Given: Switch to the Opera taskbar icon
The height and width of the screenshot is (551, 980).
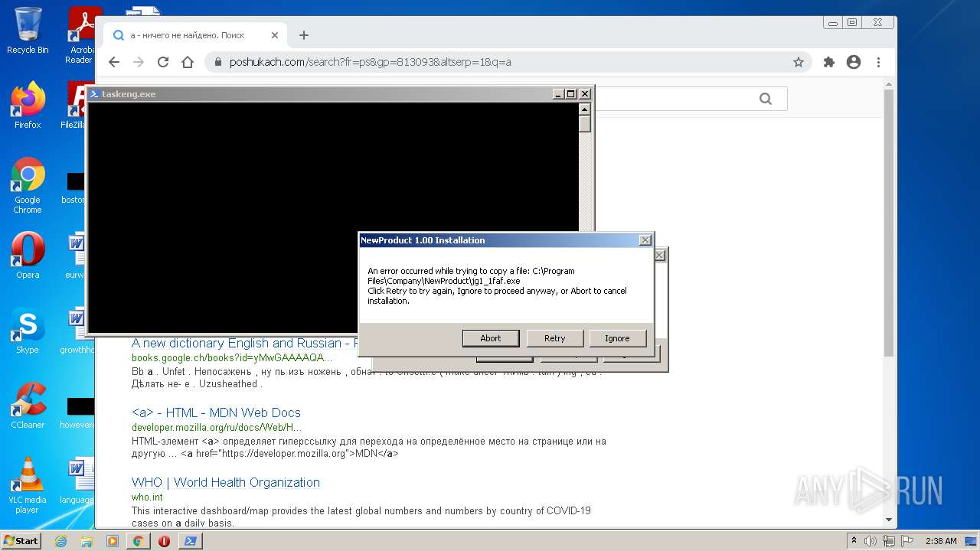Looking at the screenshot, I should (x=164, y=541).
